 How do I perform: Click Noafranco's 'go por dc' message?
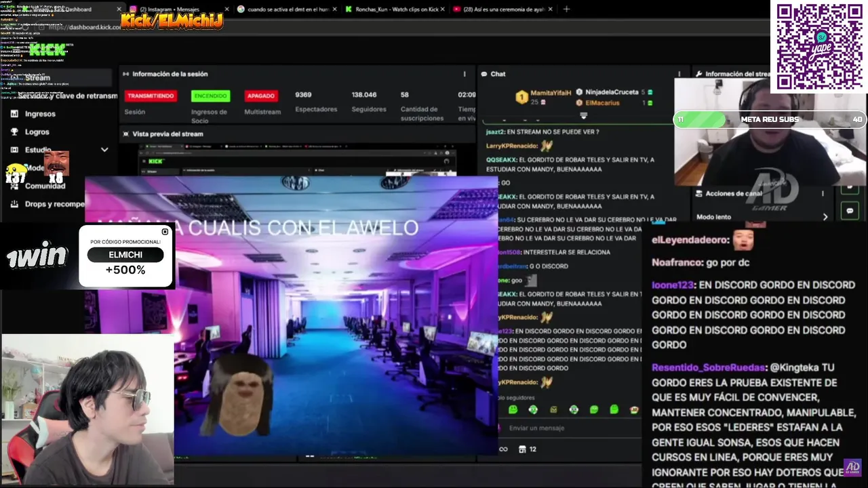(x=701, y=262)
